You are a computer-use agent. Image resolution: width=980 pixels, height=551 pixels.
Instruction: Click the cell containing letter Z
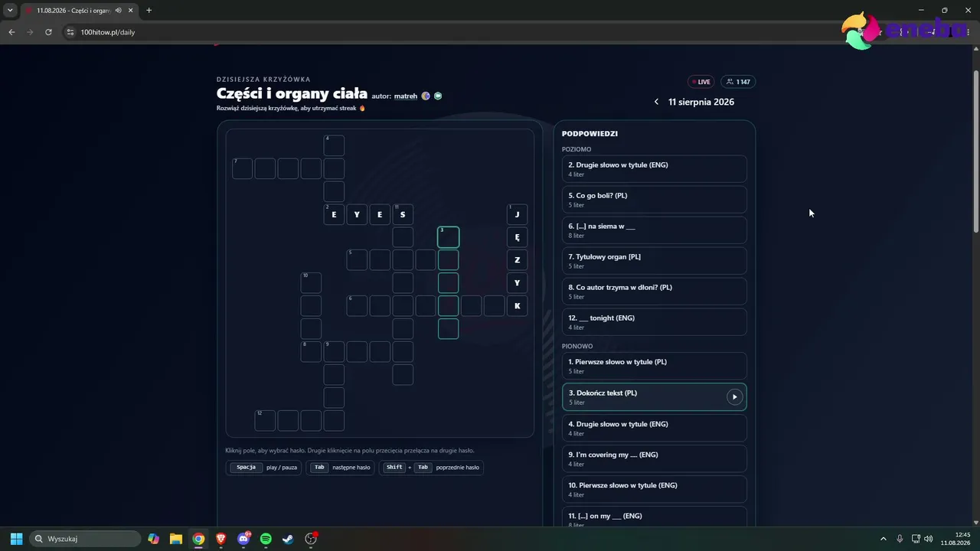point(518,260)
